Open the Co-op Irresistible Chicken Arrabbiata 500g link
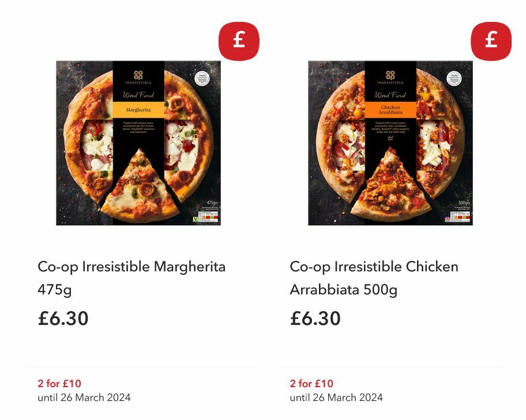526x420 pixels. pyautogui.click(x=373, y=277)
